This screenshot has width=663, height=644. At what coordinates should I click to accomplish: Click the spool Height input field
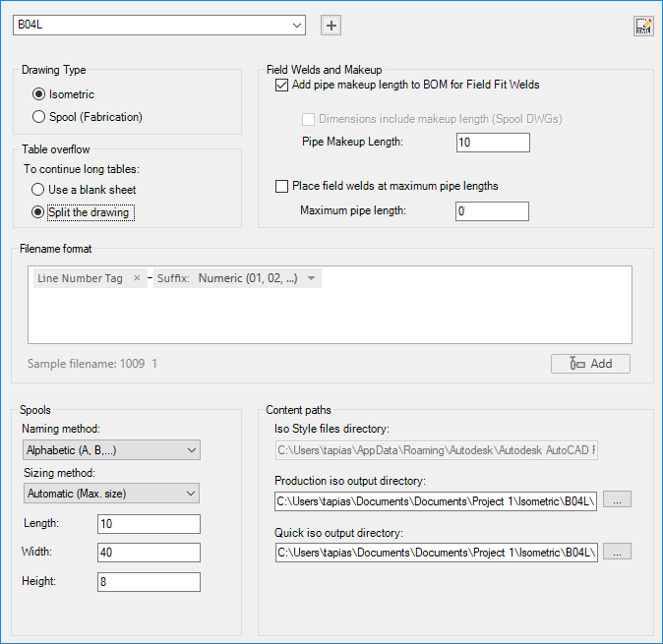tap(149, 582)
